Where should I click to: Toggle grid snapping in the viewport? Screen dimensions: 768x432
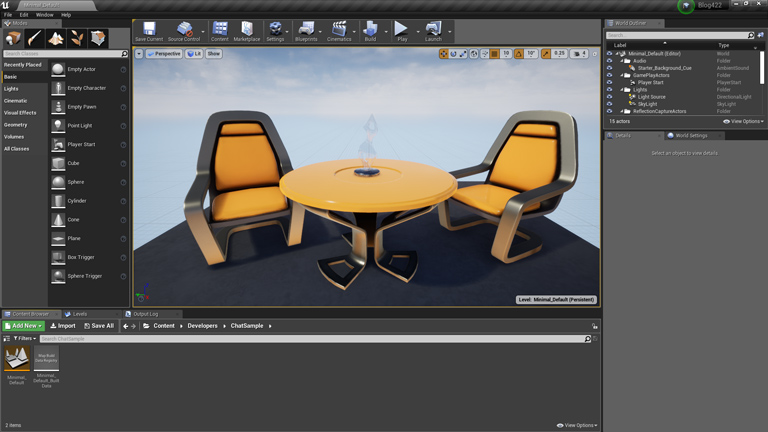[495, 54]
